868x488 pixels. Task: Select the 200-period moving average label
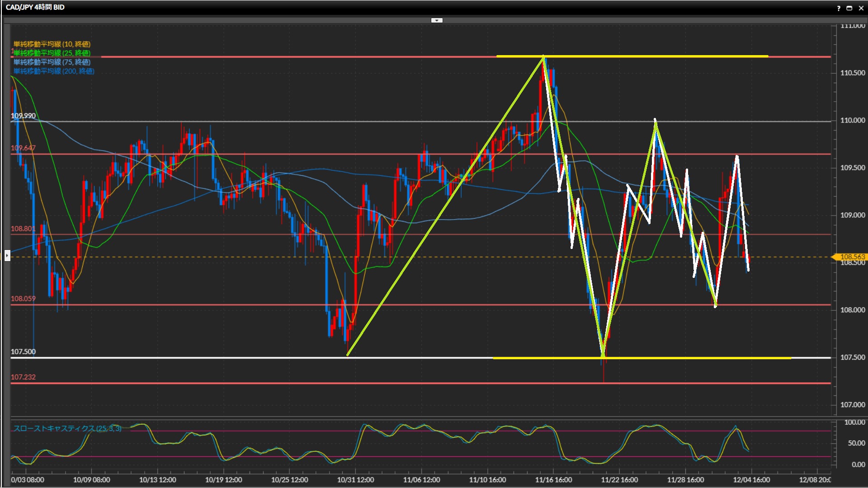[54, 71]
